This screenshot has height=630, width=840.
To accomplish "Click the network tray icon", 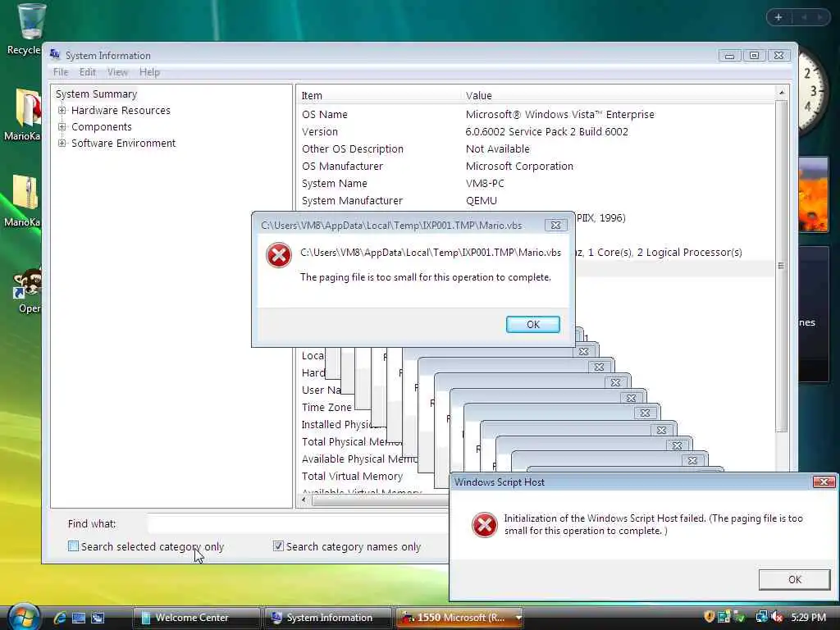I will pos(761,617).
